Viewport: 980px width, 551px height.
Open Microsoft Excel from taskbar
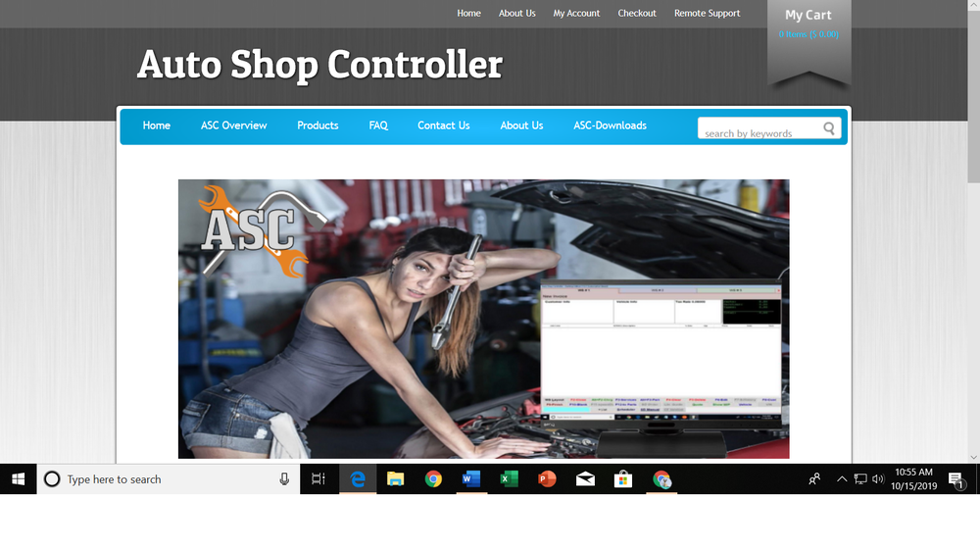pyautogui.click(x=510, y=479)
